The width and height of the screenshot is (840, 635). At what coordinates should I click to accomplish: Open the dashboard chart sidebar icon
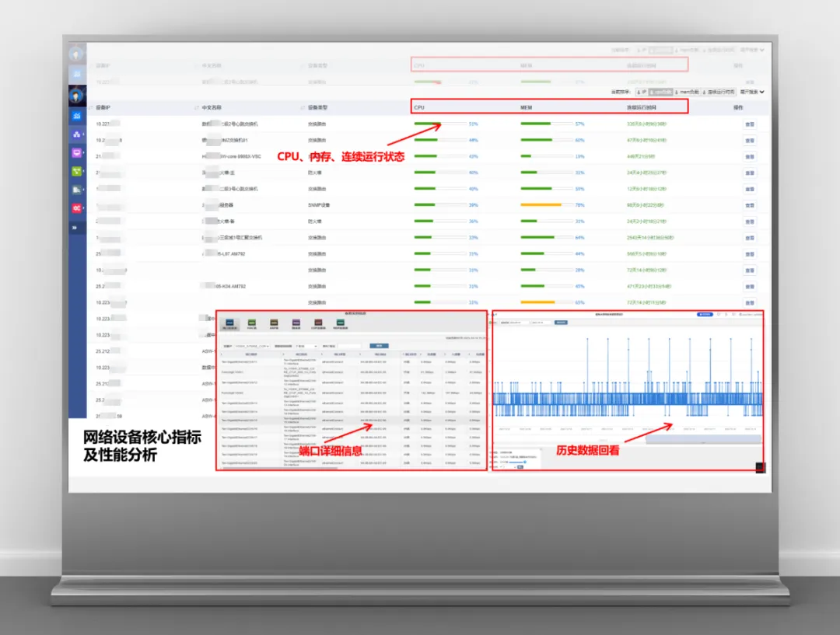(x=76, y=116)
